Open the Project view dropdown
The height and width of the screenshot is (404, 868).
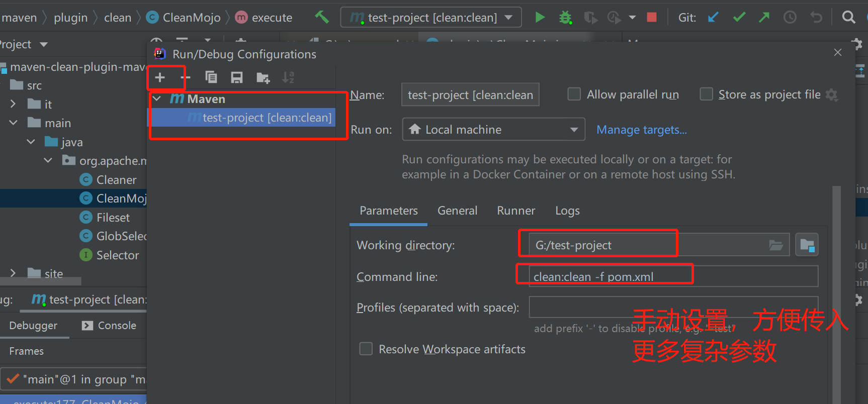point(44,45)
